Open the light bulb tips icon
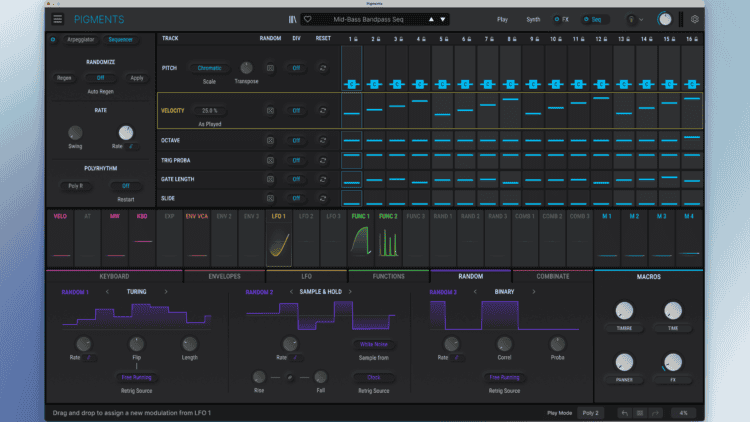 pos(631,20)
